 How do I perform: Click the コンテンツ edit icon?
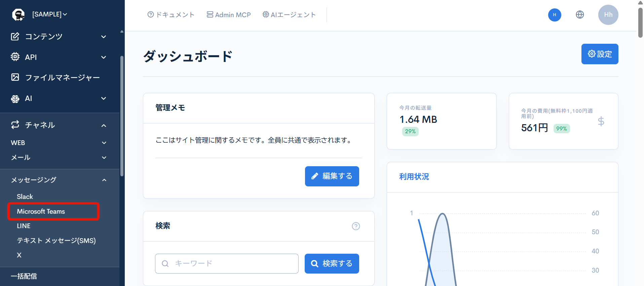coord(15,36)
